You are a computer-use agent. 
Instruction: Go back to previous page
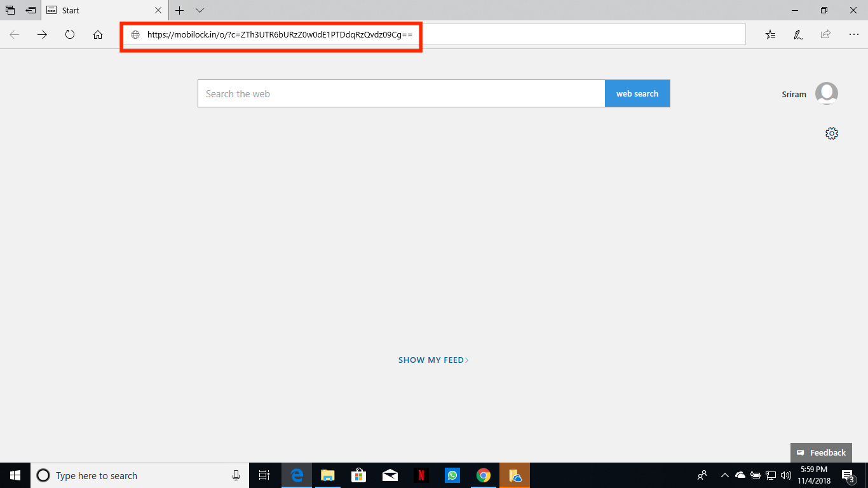tap(15, 34)
